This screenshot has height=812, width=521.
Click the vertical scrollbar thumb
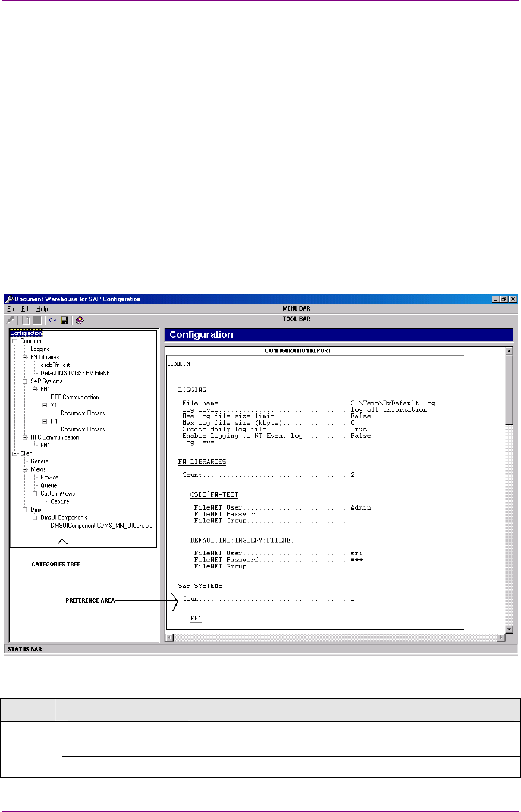click(509, 390)
